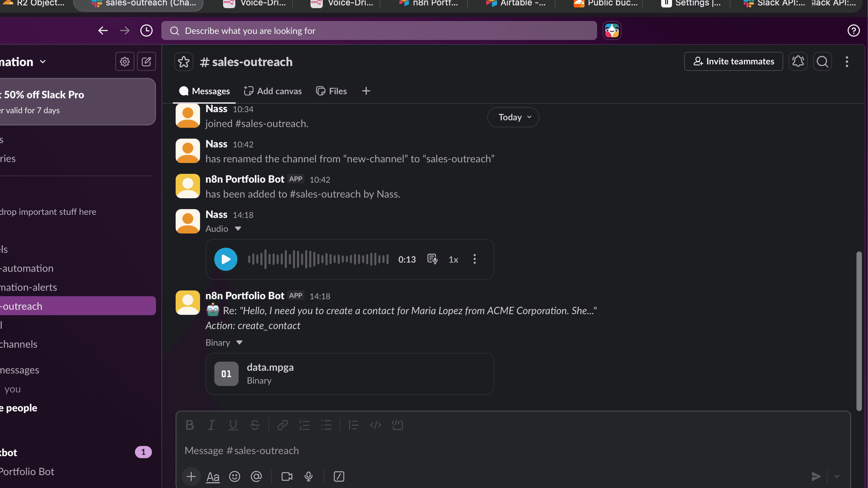Image resolution: width=868 pixels, height=488 pixels.
Task: Open n8n Portfolio Bot profile at 14:18
Action: [x=245, y=296]
